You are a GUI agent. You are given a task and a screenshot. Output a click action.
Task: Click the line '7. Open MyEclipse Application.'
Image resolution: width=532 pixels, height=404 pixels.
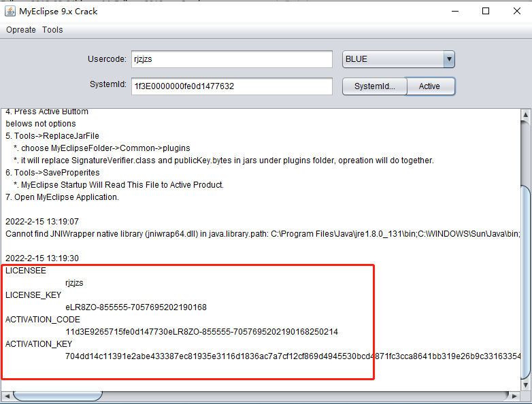point(62,197)
